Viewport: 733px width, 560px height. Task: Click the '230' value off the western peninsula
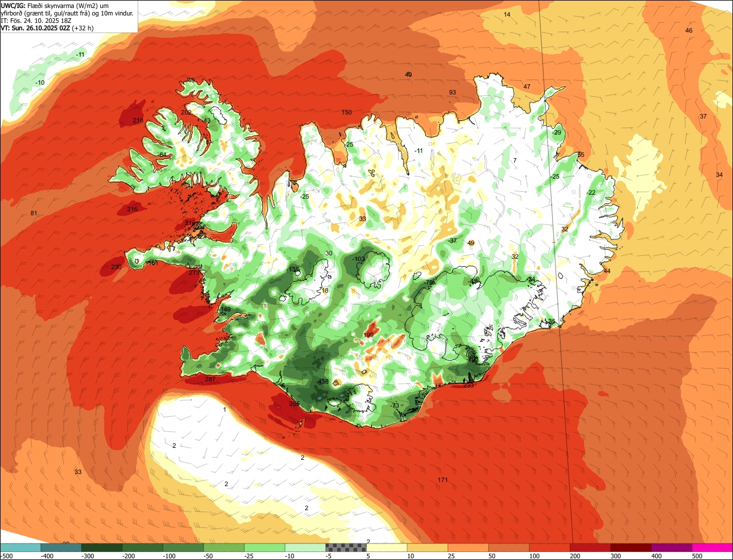pos(116,267)
